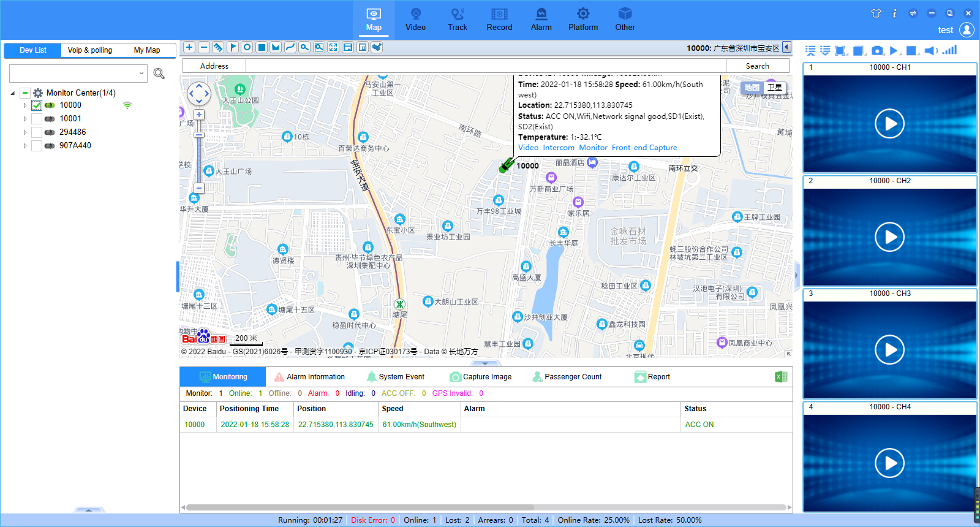Click the device search magnifier icon
This screenshot has width=980, height=527.
tap(159, 74)
